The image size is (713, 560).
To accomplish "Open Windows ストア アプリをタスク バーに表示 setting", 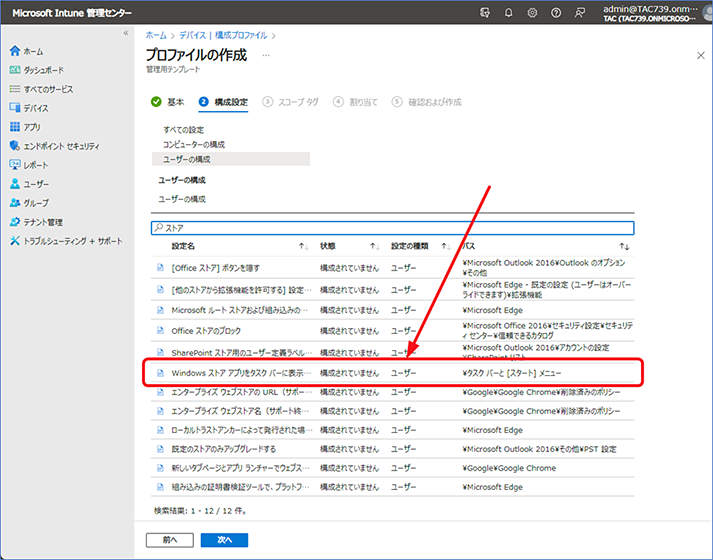I will pyautogui.click(x=241, y=373).
